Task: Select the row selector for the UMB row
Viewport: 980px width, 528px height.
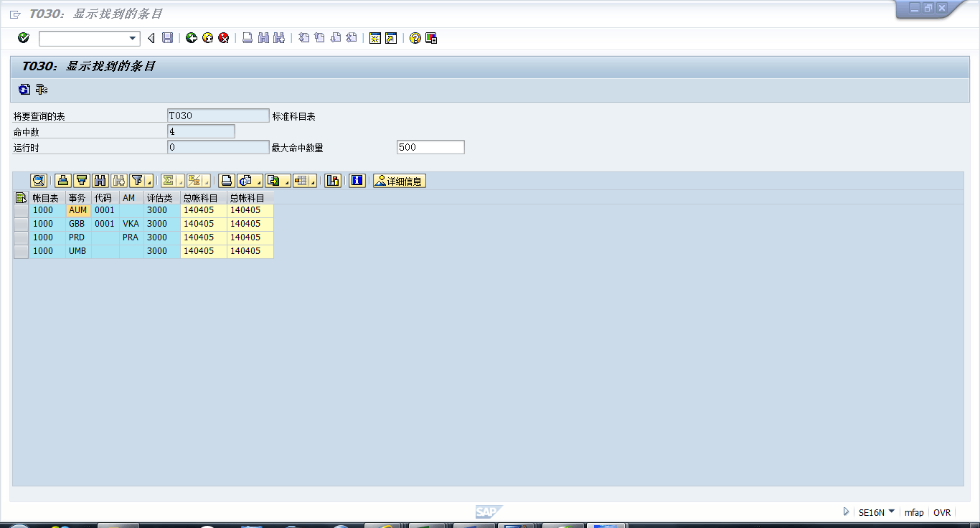Action: pyautogui.click(x=21, y=251)
